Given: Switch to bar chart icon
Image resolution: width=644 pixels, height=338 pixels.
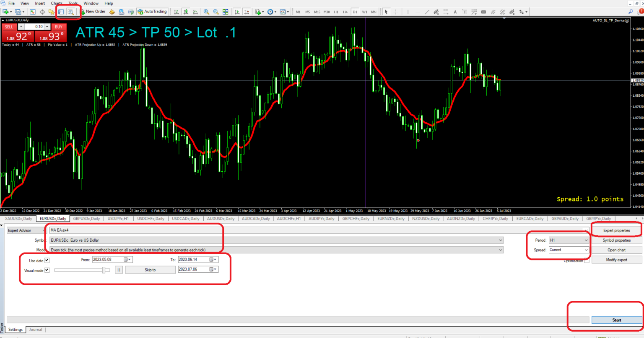Looking at the screenshot, I should point(177,12).
